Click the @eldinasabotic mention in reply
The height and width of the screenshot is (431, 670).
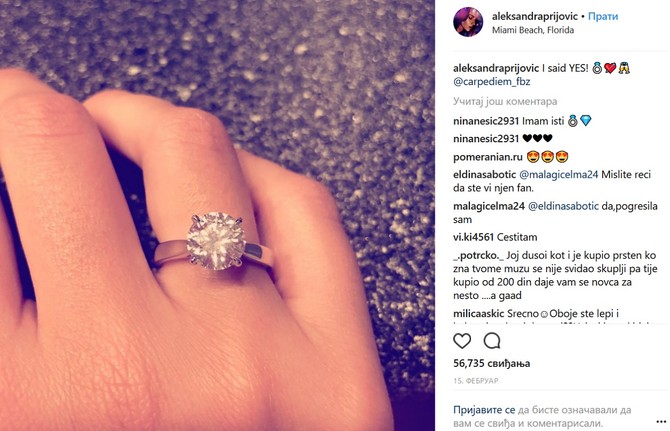pyautogui.click(x=564, y=206)
